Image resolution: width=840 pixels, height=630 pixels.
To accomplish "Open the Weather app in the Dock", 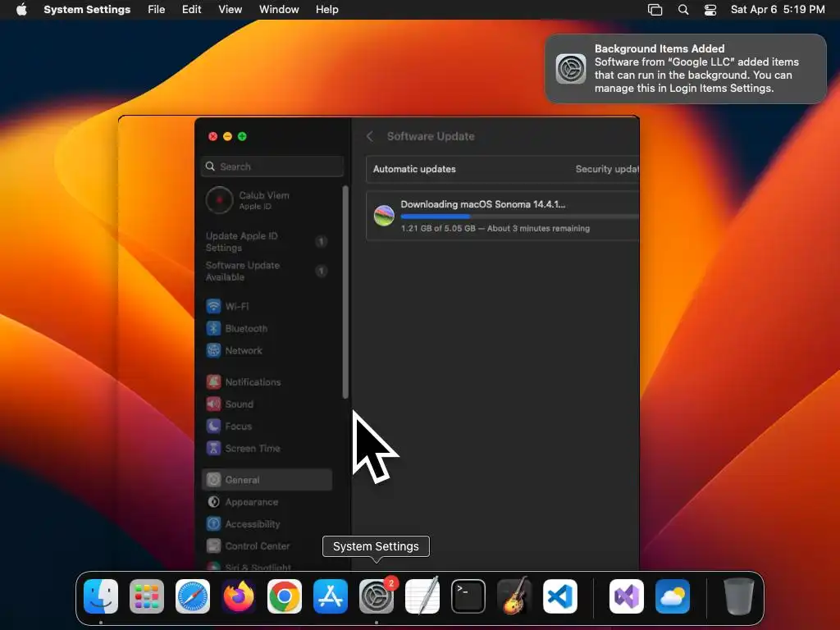I will click(673, 596).
